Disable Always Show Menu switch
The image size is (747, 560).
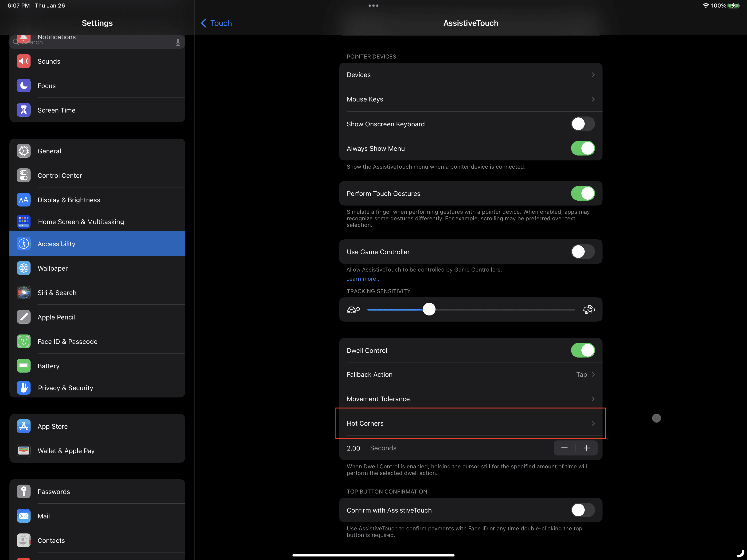(x=583, y=148)
